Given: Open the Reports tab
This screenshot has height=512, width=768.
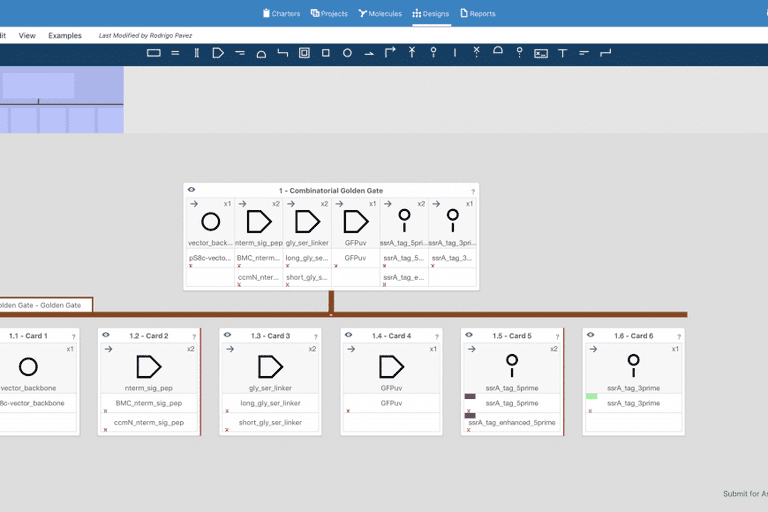Looking at the screenshot, I should point(477,14).
